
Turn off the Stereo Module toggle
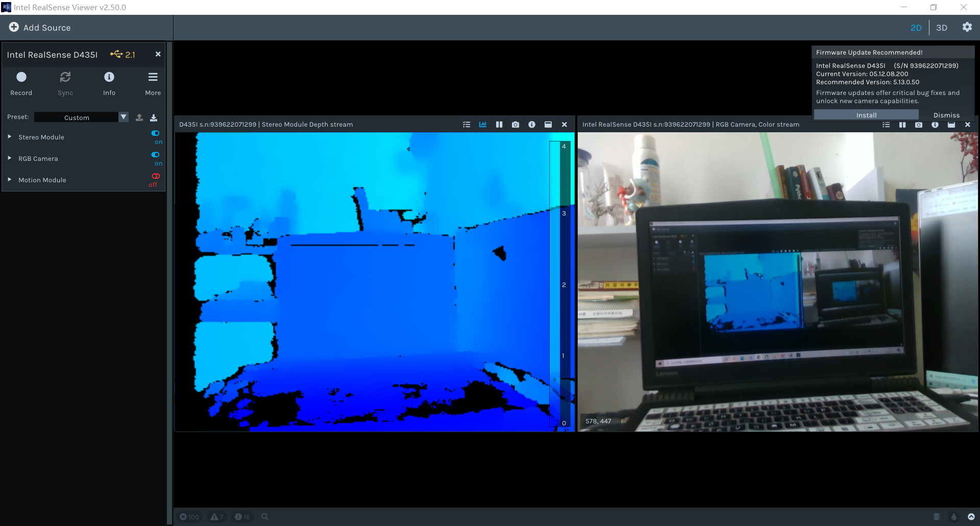point(156,133)
